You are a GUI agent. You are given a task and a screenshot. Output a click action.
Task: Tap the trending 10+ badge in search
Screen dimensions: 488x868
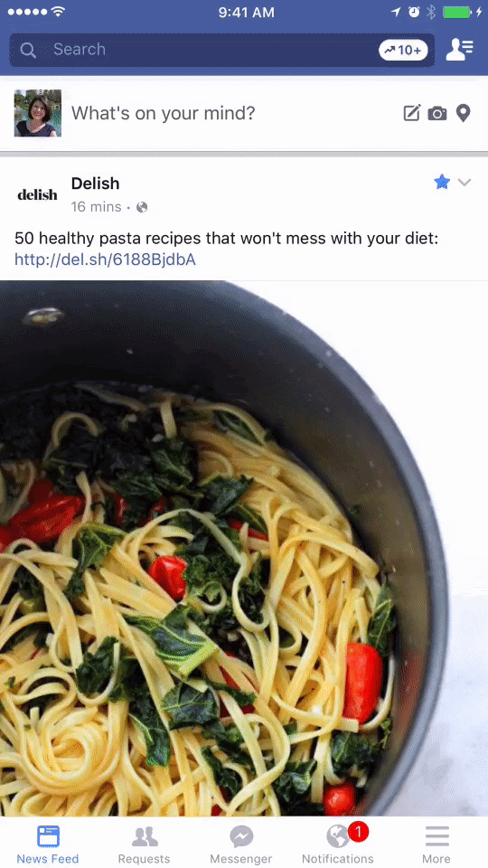tap(403, 51)
